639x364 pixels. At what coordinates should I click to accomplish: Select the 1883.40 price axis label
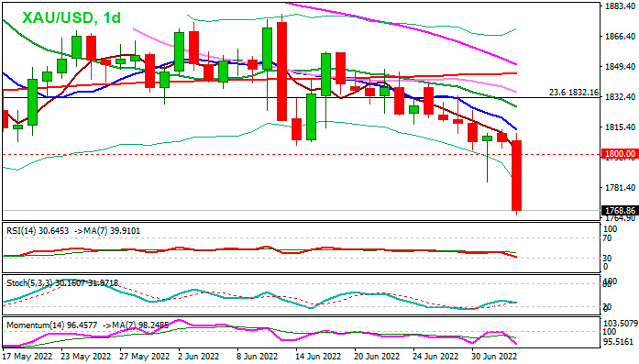tap(621, 6)
